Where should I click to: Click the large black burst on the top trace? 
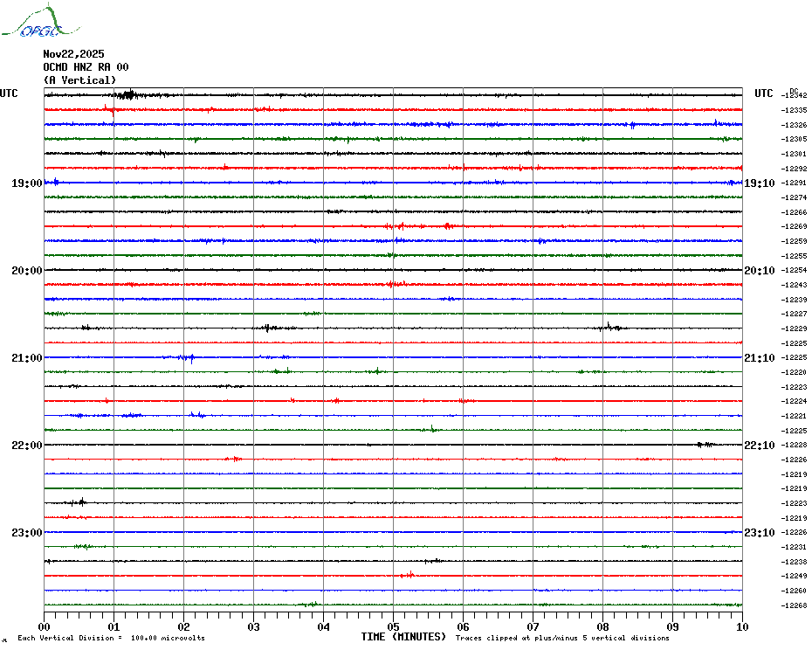click(127, 94)
